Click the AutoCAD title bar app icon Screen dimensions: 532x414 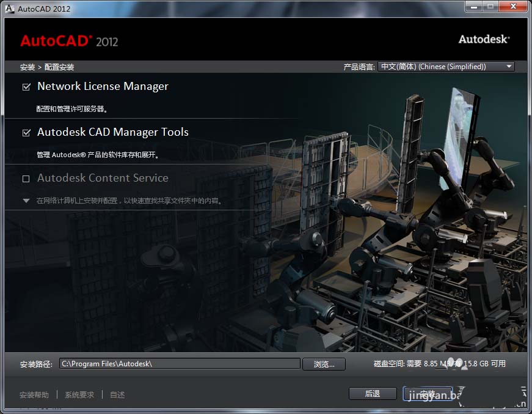point(10,9)
